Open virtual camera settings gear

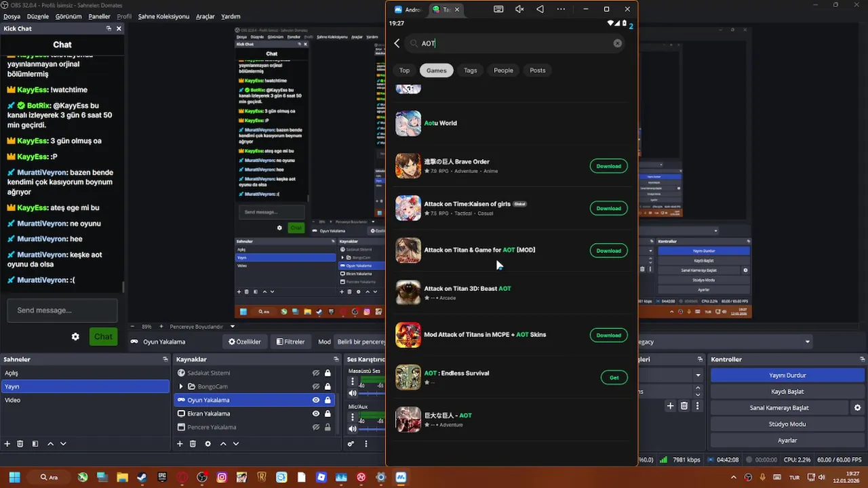[x=857, y=408]
